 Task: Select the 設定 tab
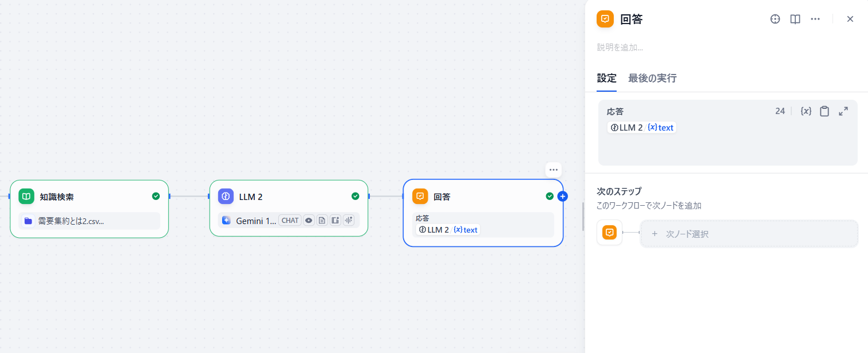pyautogui.click(x=607, y=79)
